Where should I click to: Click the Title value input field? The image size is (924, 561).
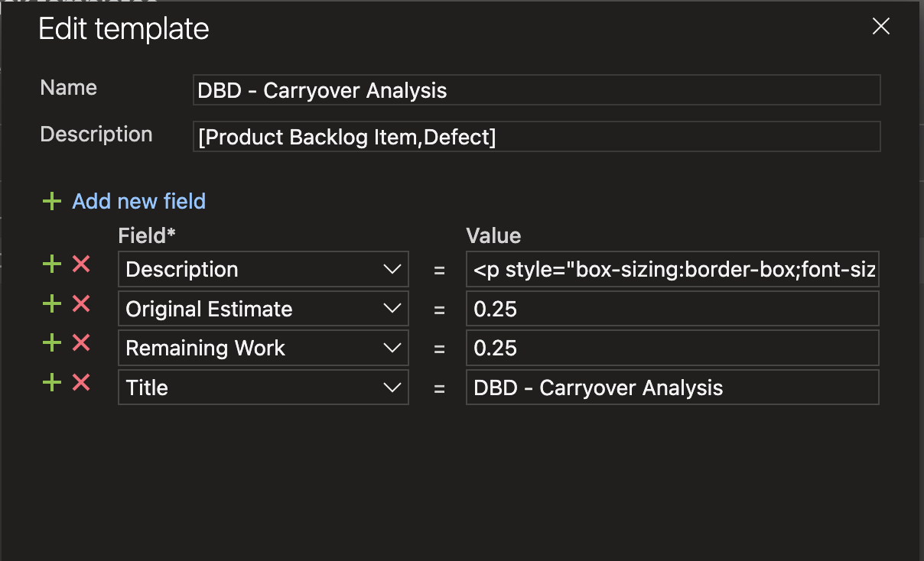point(672,388)
